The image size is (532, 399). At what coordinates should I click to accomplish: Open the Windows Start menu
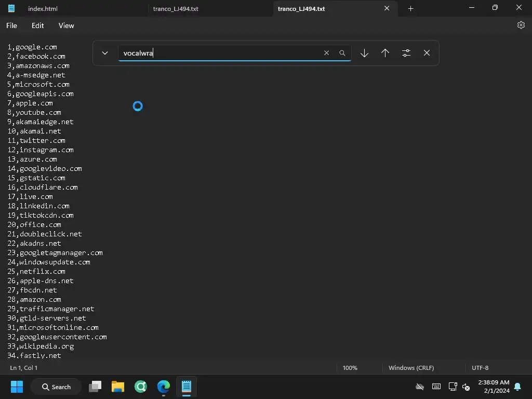tap(17, 387)
